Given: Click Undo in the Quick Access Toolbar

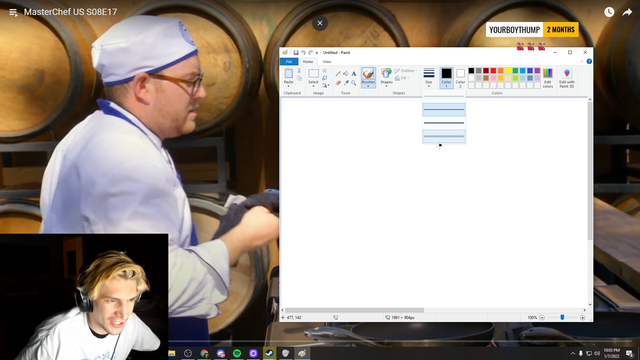Looking at the screenshot, I should coord(303,53).
